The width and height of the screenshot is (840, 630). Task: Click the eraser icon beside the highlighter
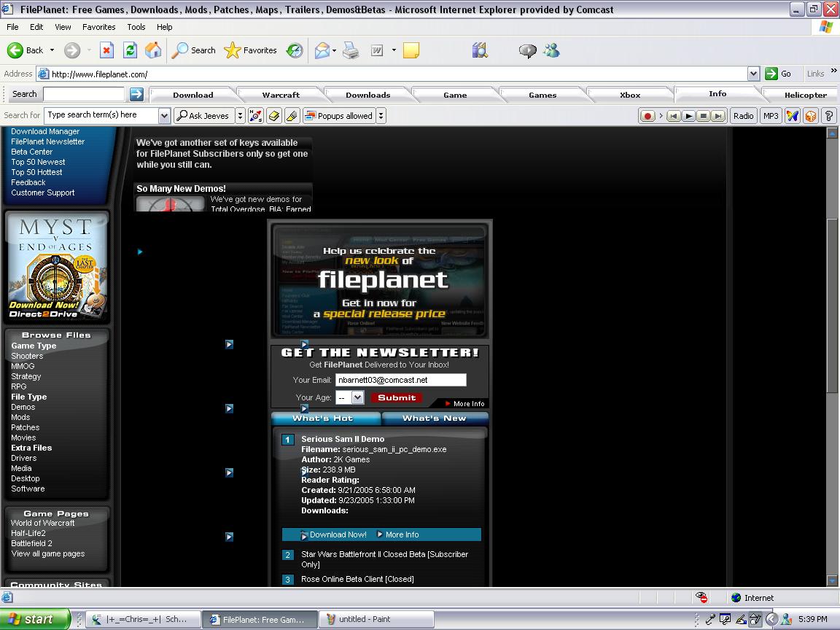click(274, 116)
